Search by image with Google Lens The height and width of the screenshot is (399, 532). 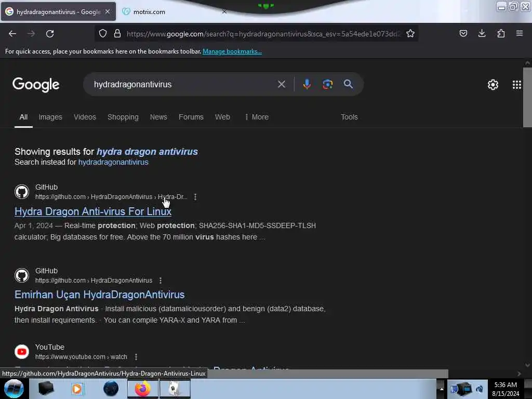[x=327, y=84]
